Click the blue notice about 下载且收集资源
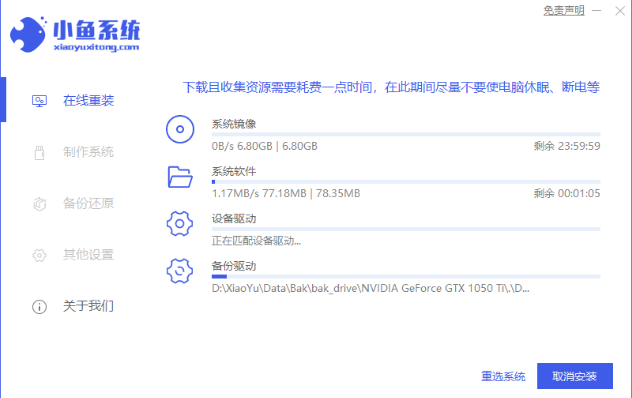Image resolution: width=632 pixels, height=398 pixels. click(x=391, y=87)
